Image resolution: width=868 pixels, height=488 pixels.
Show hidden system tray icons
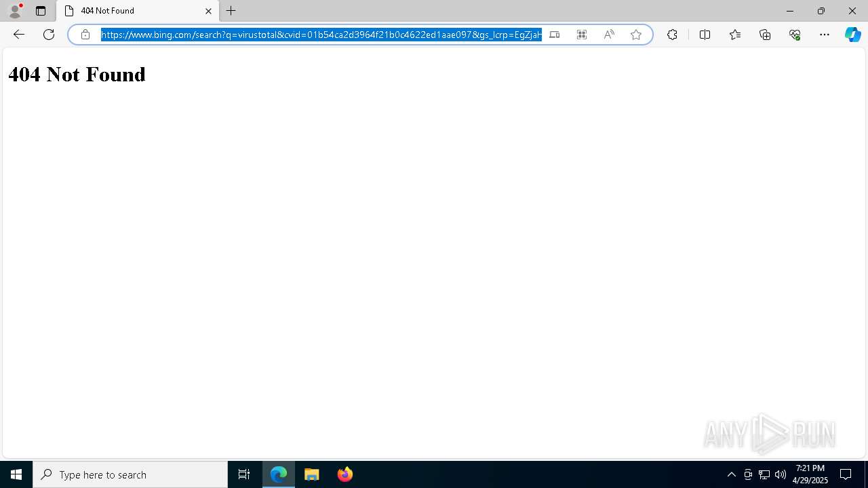(x=732, y=474)
